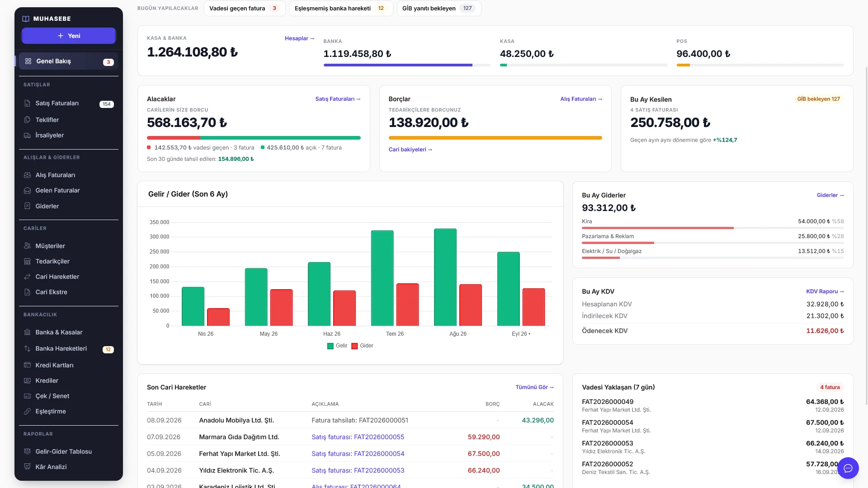Click the 4 fatura badge
Viewport: 868px width, 488px height.
[830, 387]
